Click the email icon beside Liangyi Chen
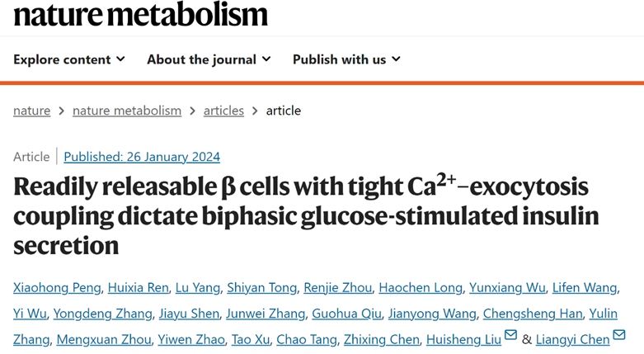The height and width of the screenshot is (354, 644). coord(619,335)
